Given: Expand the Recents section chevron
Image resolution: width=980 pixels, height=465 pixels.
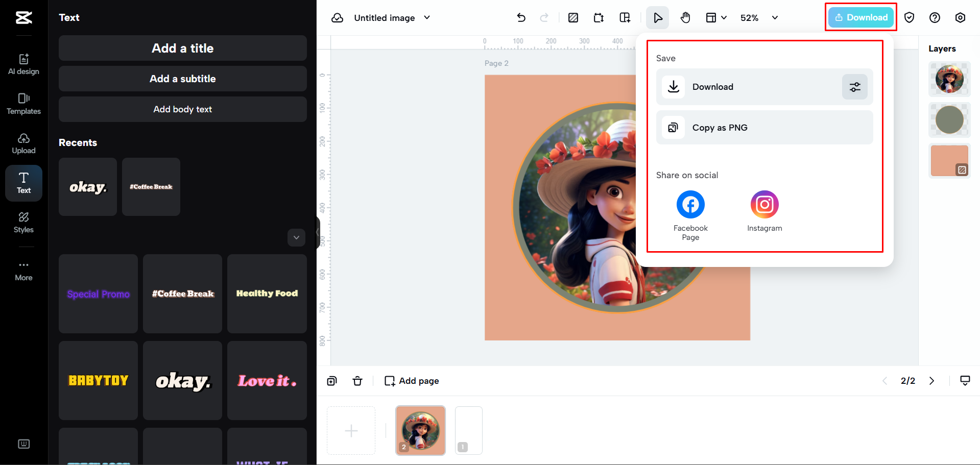Looking at the screenshot, I should click(296, 237).
